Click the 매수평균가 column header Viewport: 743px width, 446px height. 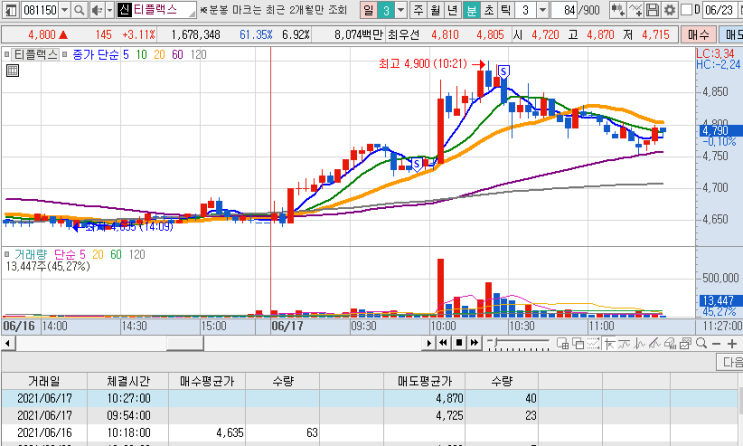(x=207, y=381)
